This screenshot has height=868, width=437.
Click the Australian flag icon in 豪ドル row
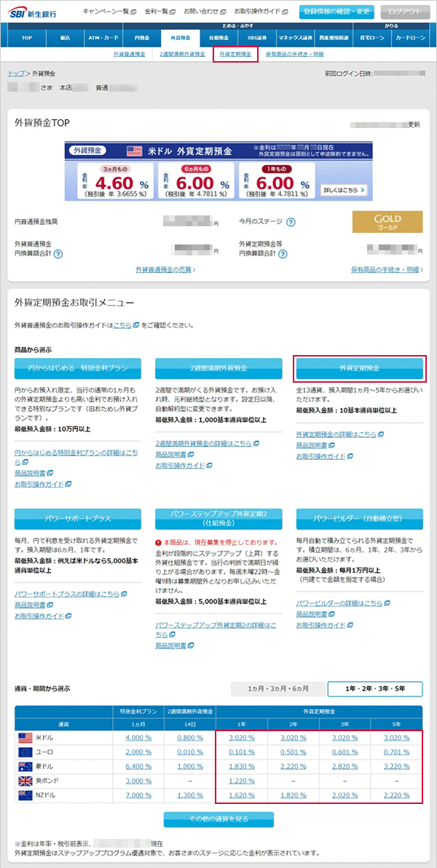pos(25,766)
